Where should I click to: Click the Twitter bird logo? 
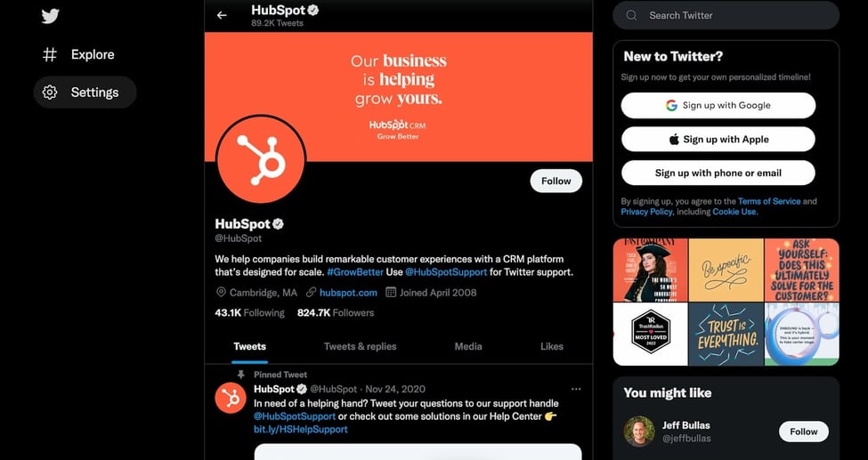[50, 16]
